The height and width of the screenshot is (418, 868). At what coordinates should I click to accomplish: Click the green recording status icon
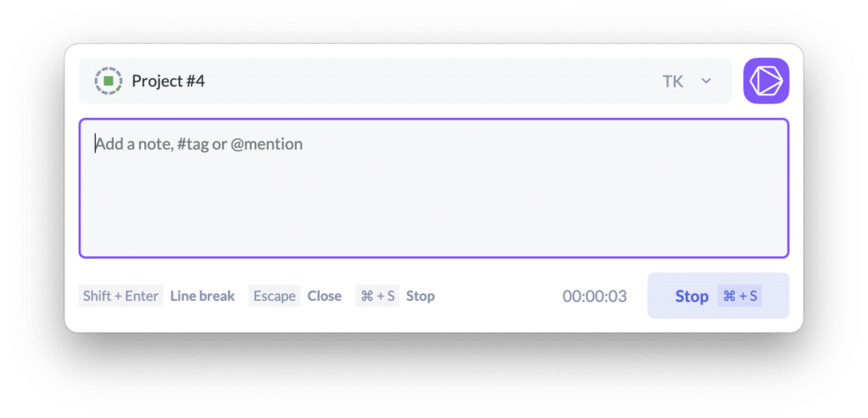click(108, 81)
